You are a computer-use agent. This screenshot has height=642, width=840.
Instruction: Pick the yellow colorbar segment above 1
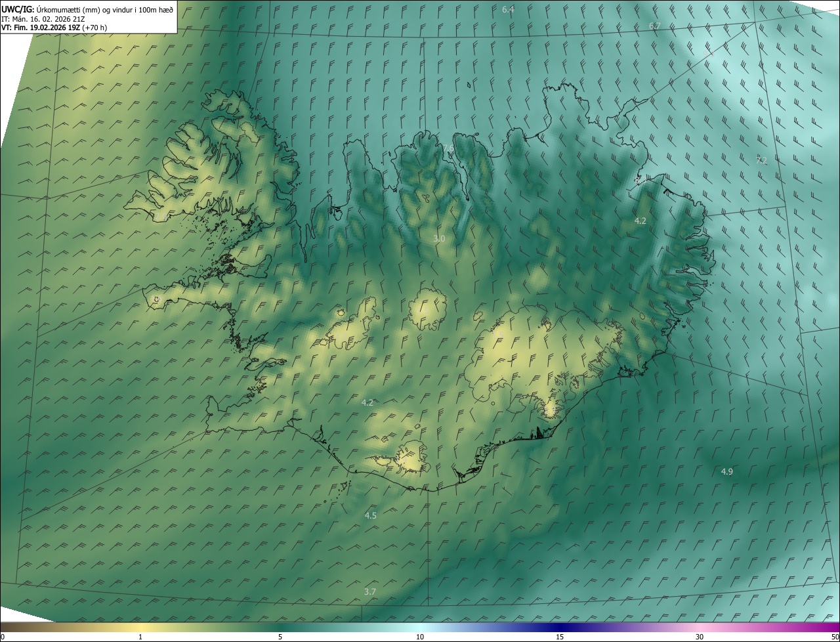coord(140,627)
